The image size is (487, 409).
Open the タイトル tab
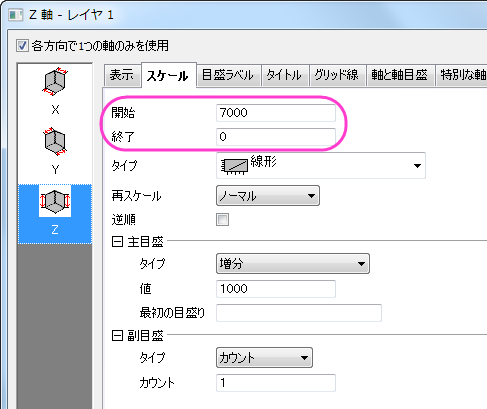[x=284, y=75]
